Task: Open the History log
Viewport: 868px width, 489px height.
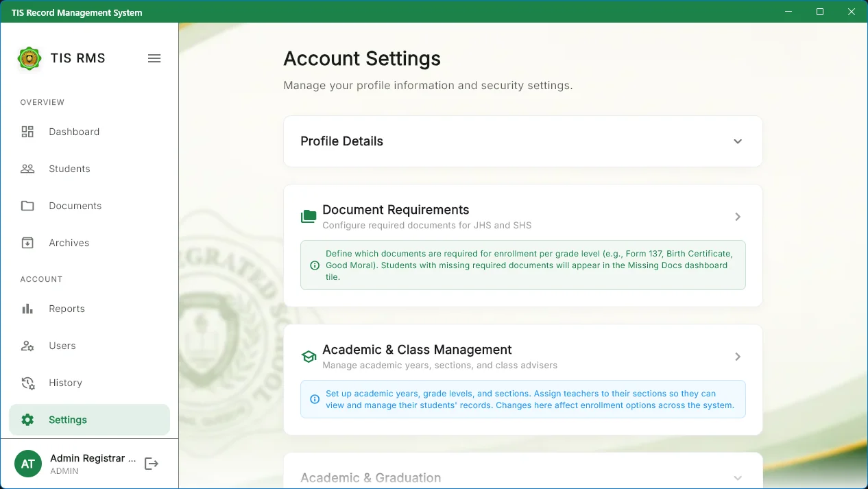Action: coord(89,383)
